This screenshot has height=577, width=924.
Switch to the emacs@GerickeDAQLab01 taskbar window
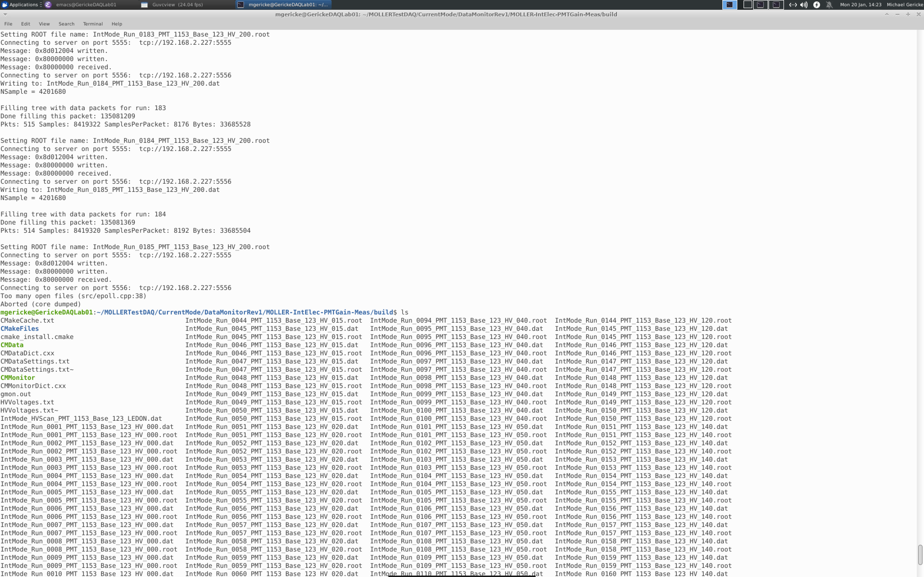[x=85, y=5]
